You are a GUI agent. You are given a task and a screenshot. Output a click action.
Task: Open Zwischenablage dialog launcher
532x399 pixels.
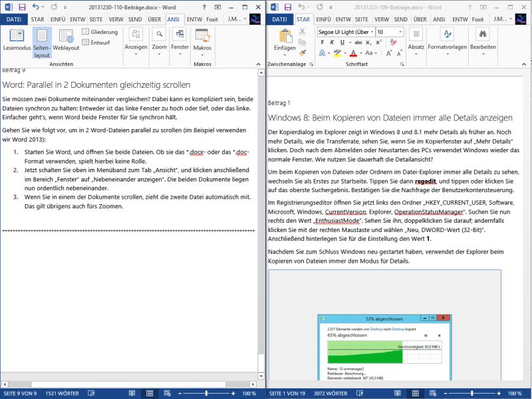pyautogui.click(x=311, y=64)
